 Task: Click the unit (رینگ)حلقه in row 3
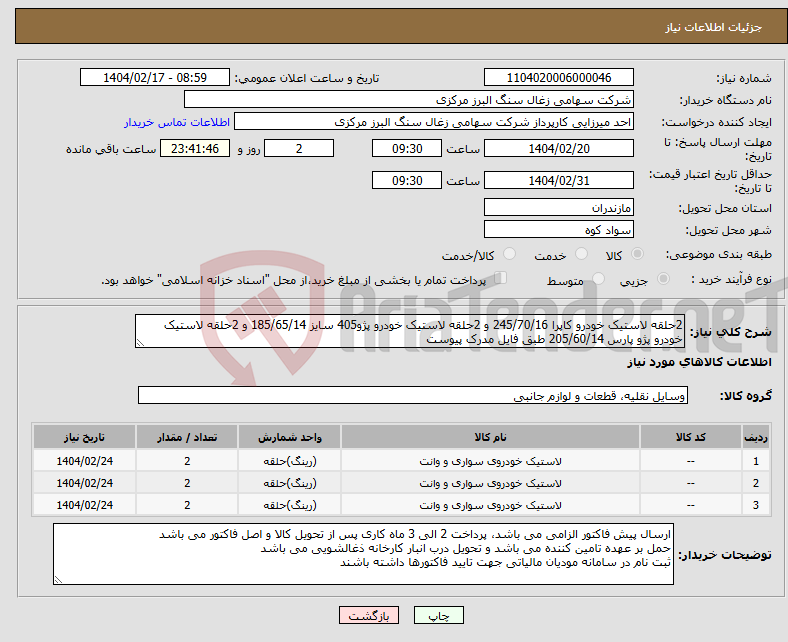[289, 505]
